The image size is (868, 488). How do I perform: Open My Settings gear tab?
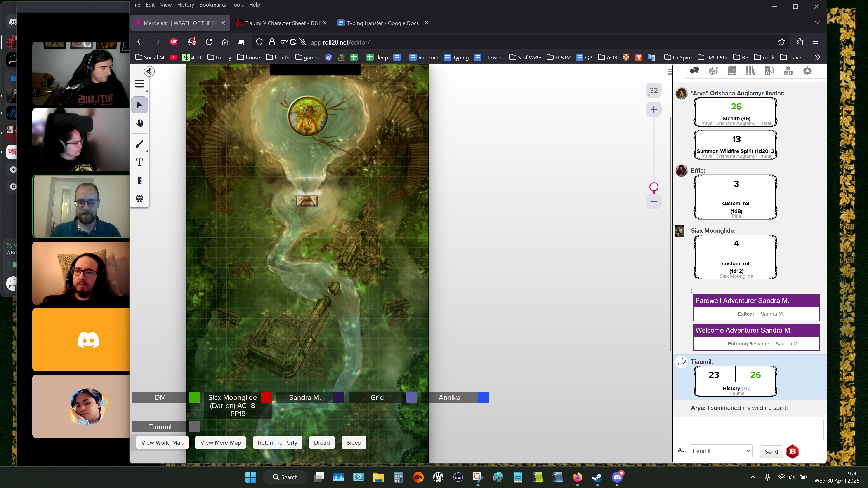807,71
